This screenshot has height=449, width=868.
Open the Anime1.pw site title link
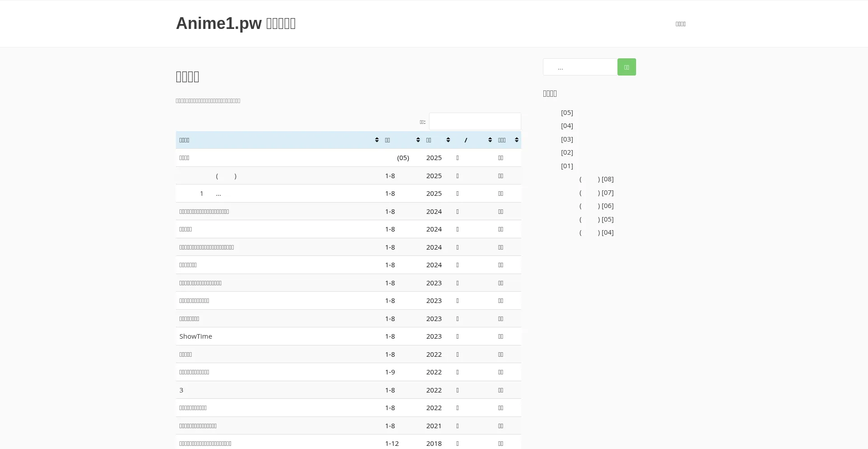(236, 24)
